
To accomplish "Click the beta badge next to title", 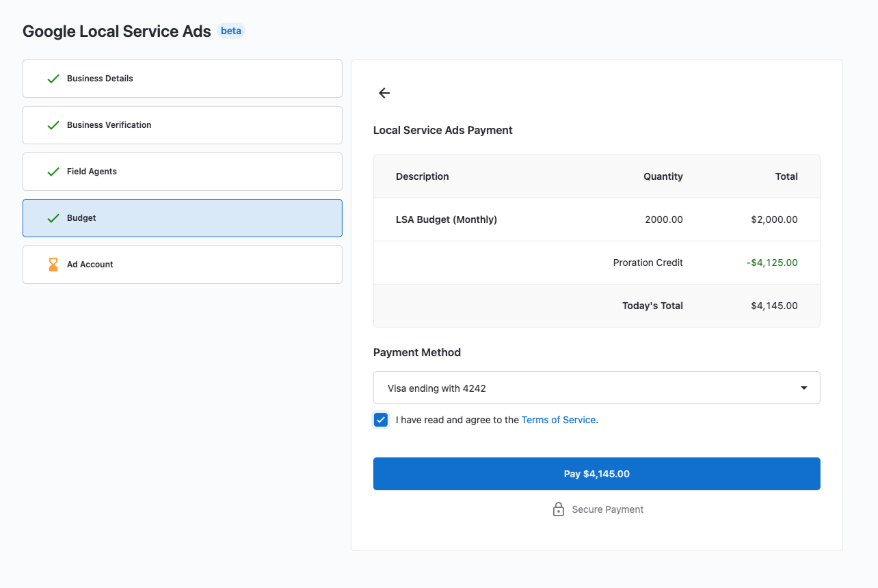I will click(231, 31).
